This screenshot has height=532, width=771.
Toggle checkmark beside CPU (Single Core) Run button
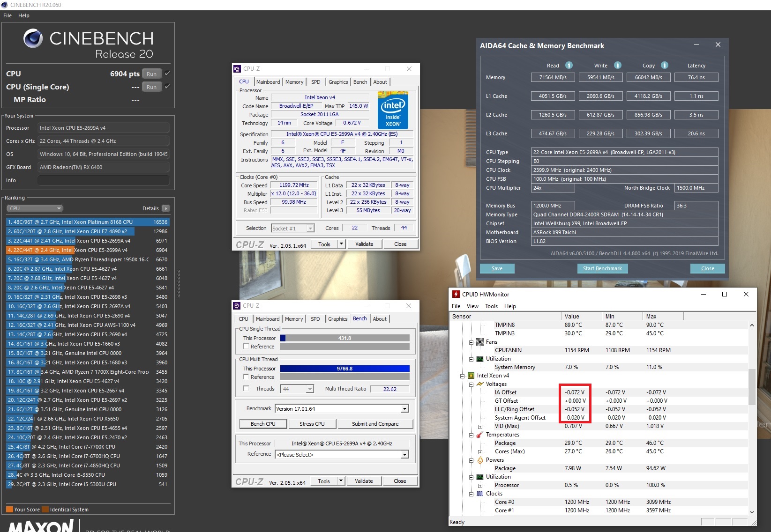(x=168, y=87)
